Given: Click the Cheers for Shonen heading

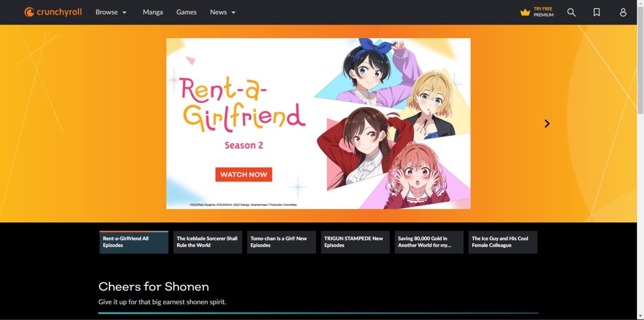Looking at the screenshot, I should [153, 286].
